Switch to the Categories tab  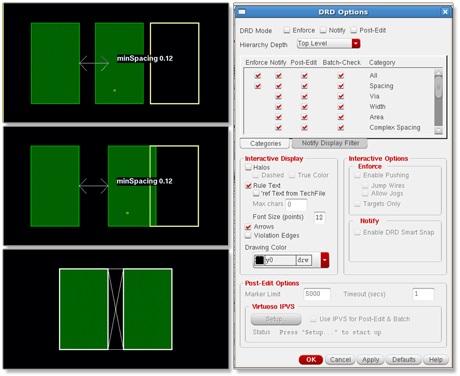click(x=265, y=144)
